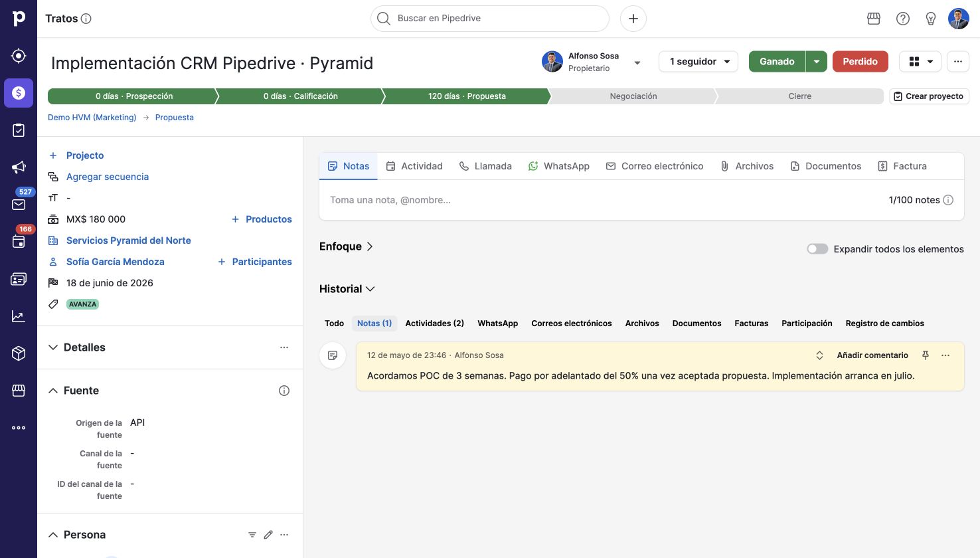Pin the note from Alfonso Sosa
The height and width of the screenshot is (558, 980).
pyautogui.click(x=926, y=355)
